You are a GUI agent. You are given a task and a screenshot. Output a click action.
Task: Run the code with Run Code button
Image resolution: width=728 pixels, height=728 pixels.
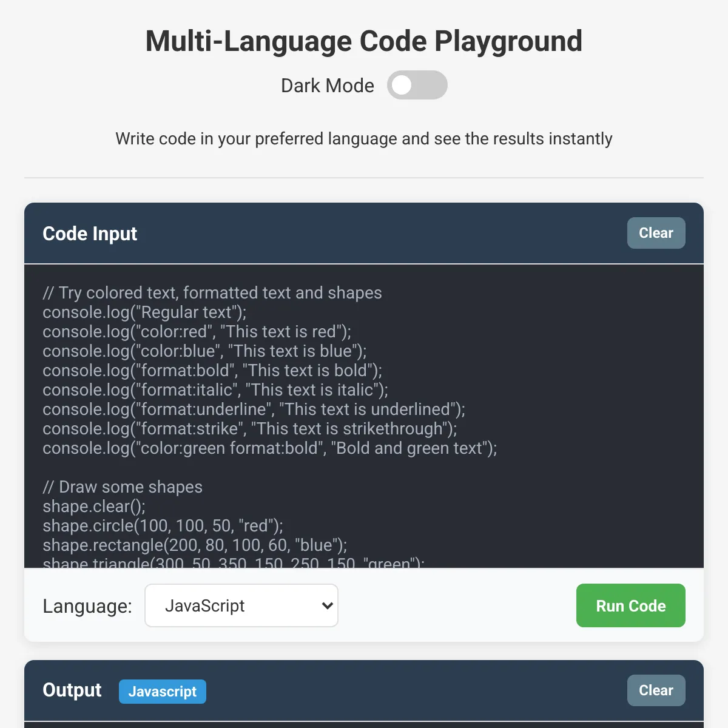pyautogui.click(x=630, y=605)
